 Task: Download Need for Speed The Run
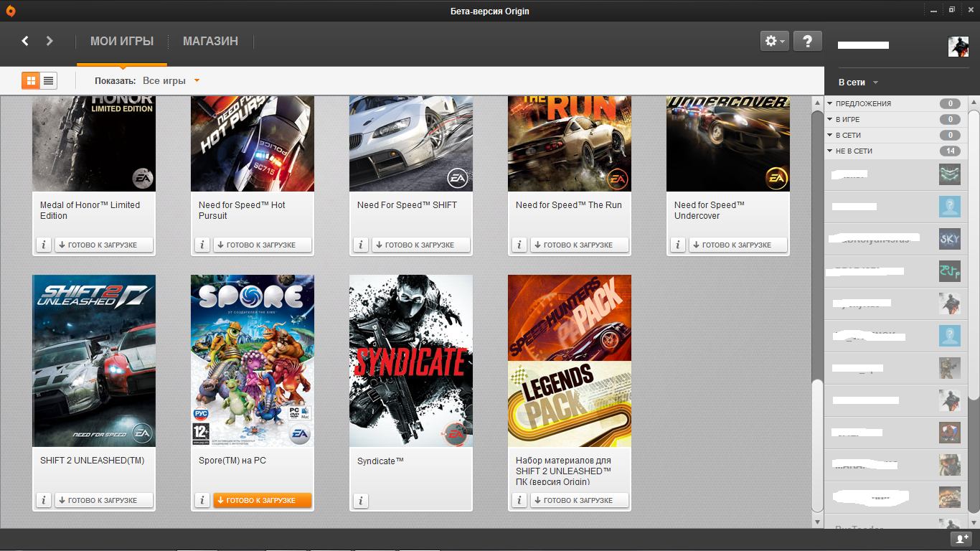click(x=580, y=245)
